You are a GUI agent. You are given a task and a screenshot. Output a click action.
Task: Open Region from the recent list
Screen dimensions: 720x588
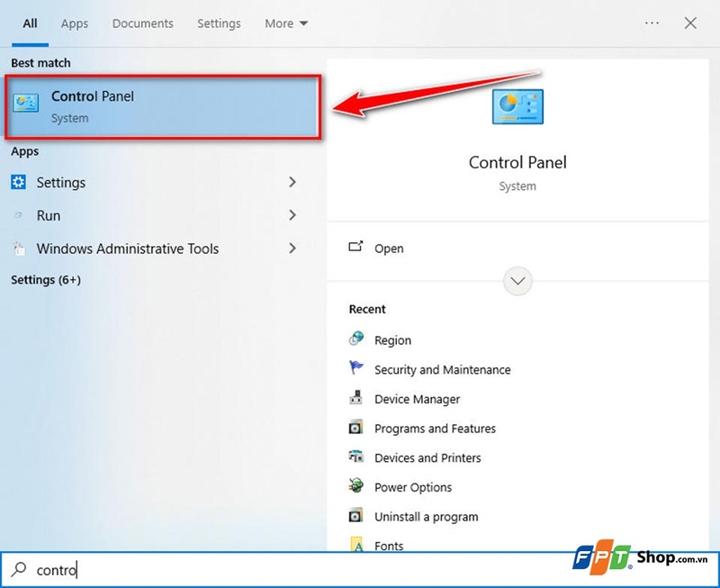[x=392, y=340]
